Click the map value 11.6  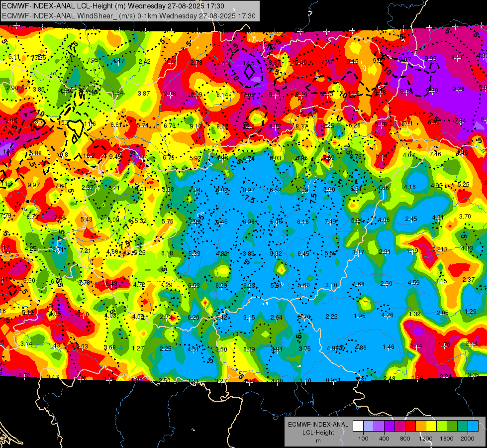click(90, 124)
